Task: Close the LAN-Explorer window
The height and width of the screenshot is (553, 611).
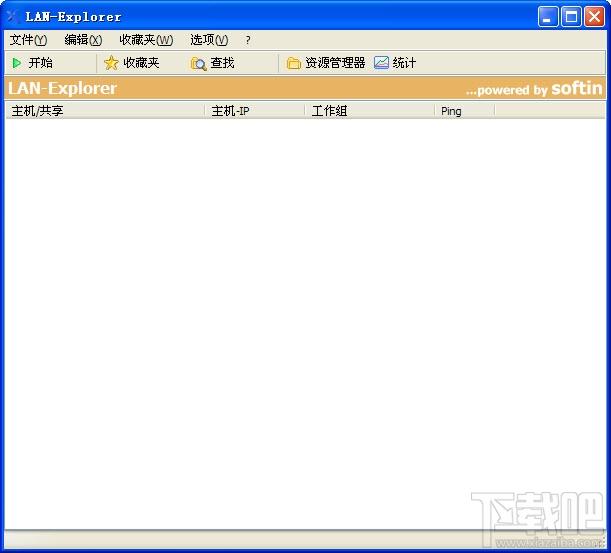Action: [595, 17]
